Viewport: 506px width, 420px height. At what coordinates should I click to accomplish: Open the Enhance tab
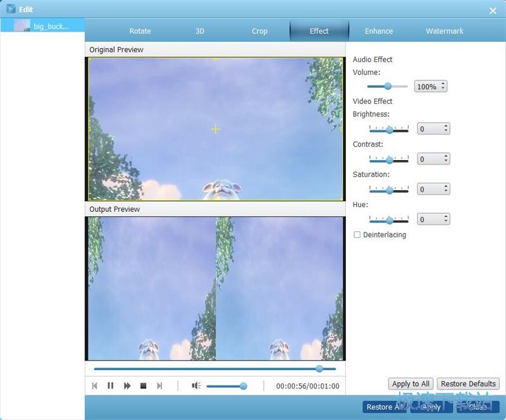(x=379, y=31)
